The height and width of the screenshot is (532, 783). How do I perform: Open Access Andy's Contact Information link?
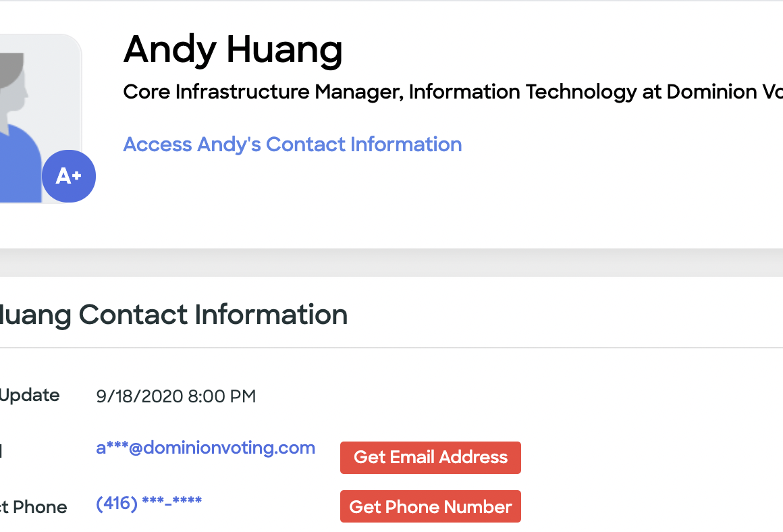tap(292, 144)
